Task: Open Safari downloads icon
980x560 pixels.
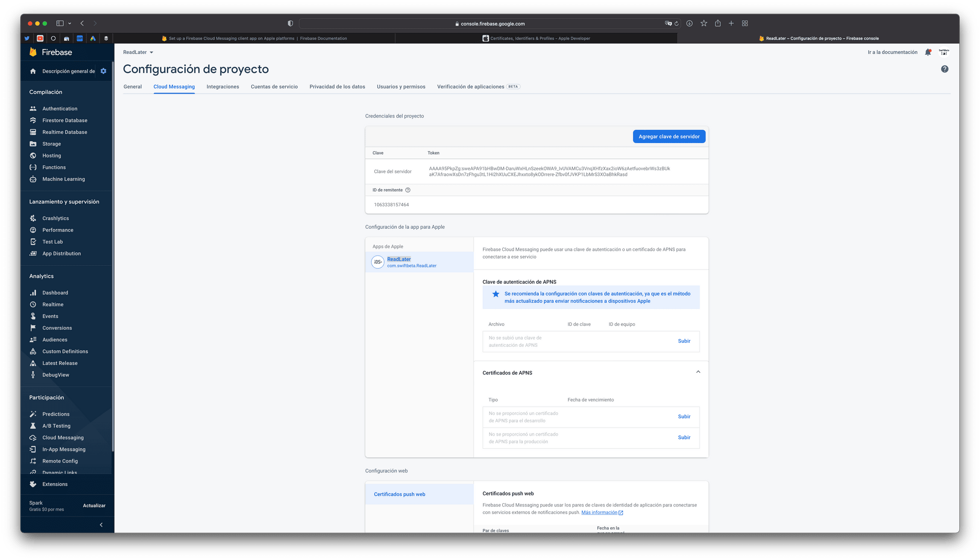Action: 689,24
